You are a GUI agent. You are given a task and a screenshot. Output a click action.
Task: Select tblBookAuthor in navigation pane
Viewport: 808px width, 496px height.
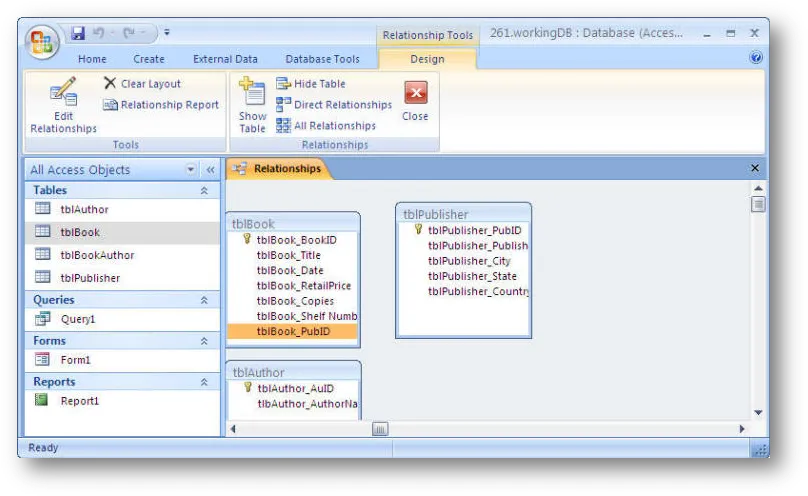pyautogui.click(x=122, y=255)
